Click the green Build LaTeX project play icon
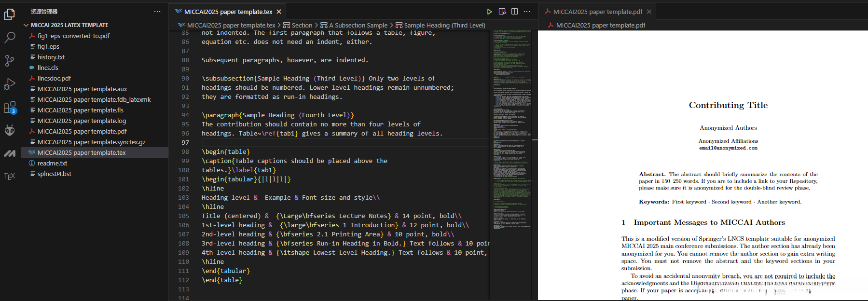The image size is (868, 301). (489, 12)
